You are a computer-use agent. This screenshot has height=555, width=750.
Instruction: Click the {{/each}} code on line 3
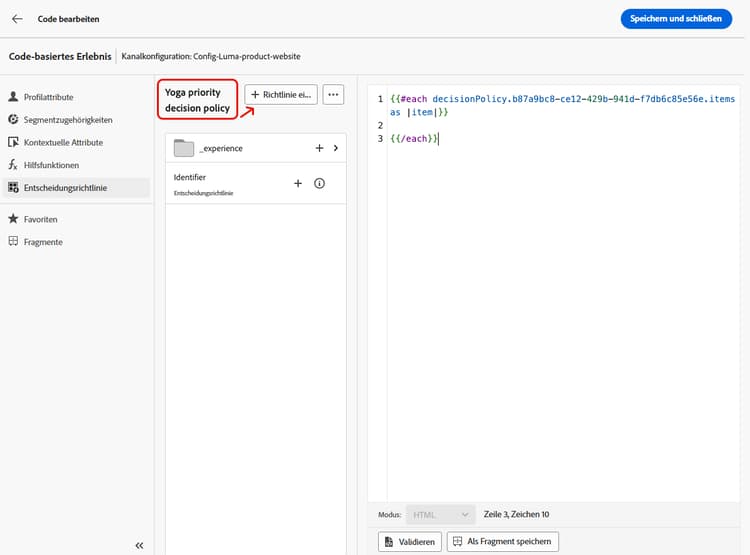pyautogui.click(x=414, y=139)
